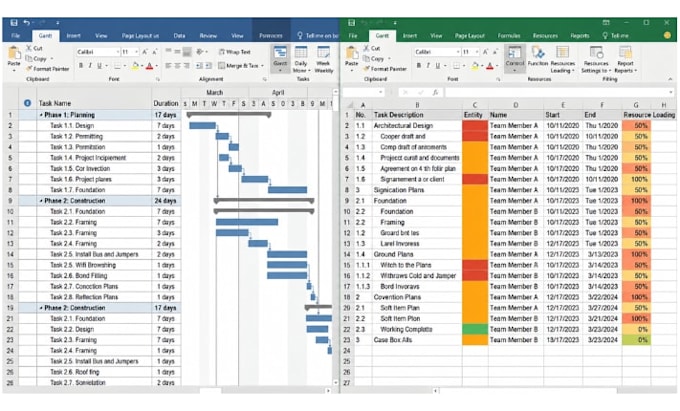Align text right in the blue Gantt window
This screenshot has width=680, height=411.
tap(186, 65)
